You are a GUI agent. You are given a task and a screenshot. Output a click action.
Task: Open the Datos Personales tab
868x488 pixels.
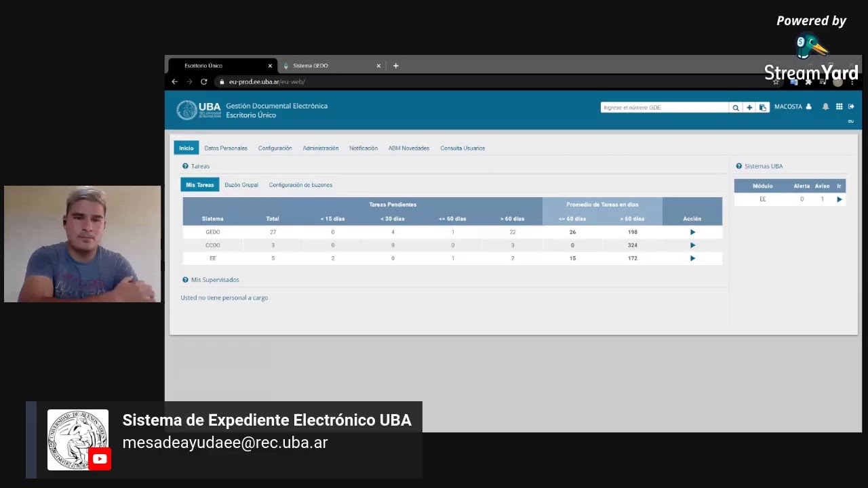point(226,148)
